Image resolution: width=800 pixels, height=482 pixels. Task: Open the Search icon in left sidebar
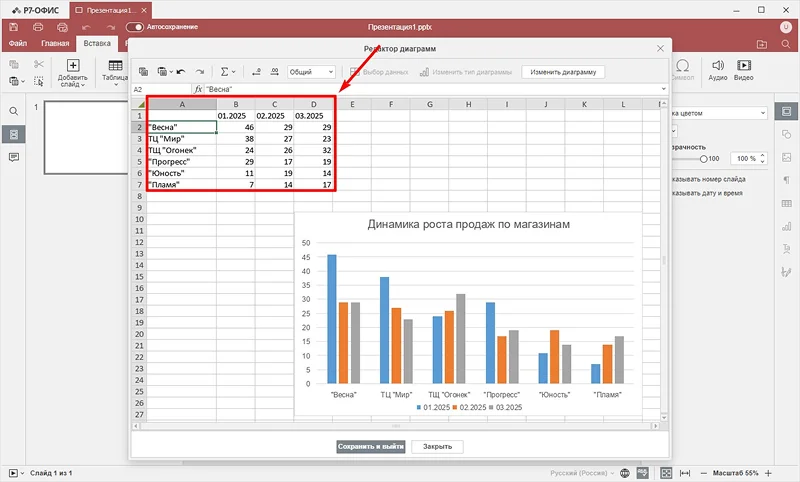coord(14,111)
